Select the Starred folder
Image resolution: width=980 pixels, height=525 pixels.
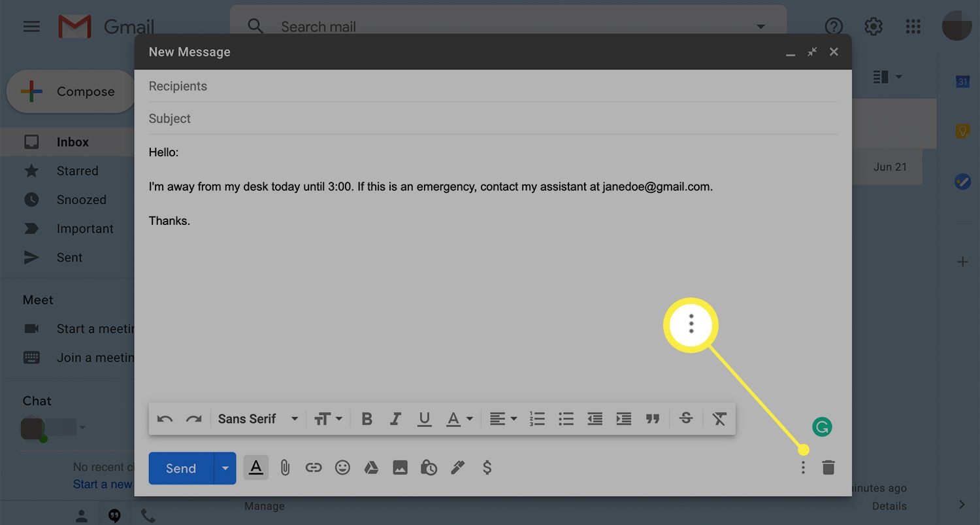tap(67, 171)
